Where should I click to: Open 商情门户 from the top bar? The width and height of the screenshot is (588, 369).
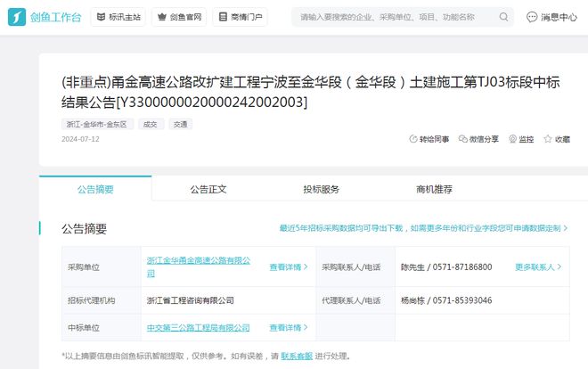pos(240,17)
